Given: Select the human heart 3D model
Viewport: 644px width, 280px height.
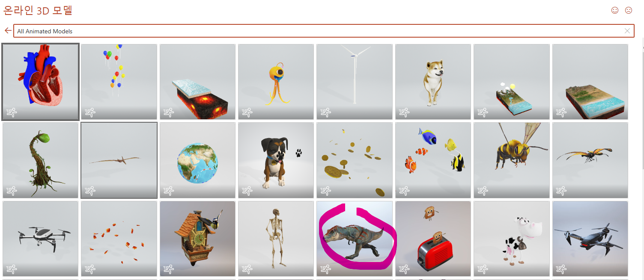Looking at the screenshot, I should [x=41, y=82].
